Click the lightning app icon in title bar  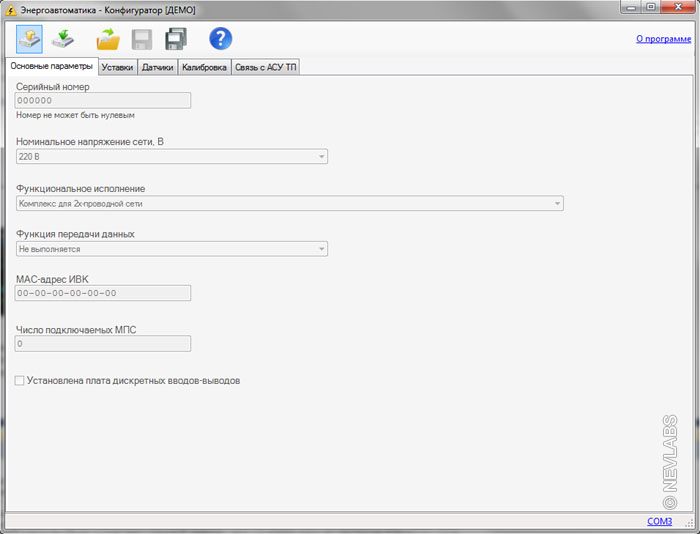point(10,9)
